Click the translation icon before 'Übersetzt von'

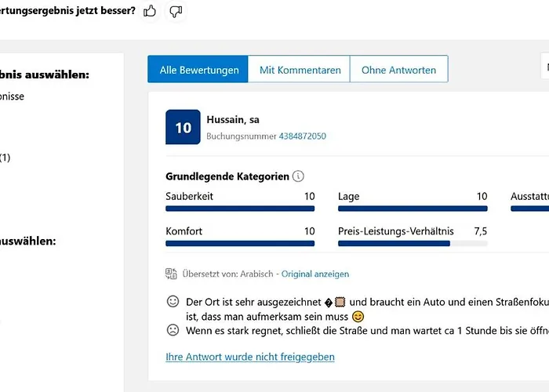(x=172, y=274)
